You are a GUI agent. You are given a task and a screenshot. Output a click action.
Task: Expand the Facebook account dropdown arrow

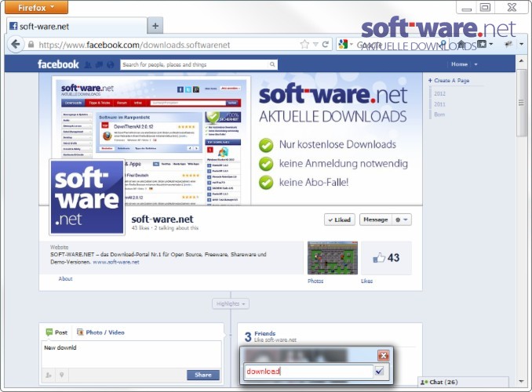(476, 64)
